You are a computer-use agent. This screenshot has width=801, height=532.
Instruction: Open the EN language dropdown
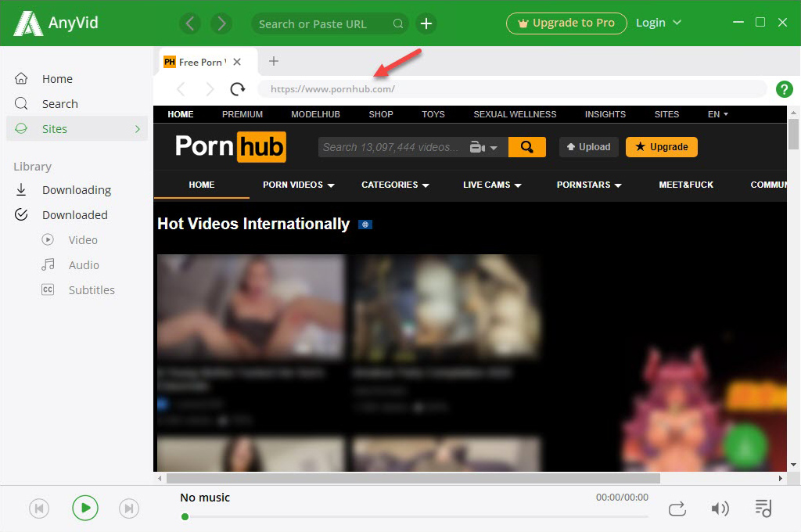point(718,114)
